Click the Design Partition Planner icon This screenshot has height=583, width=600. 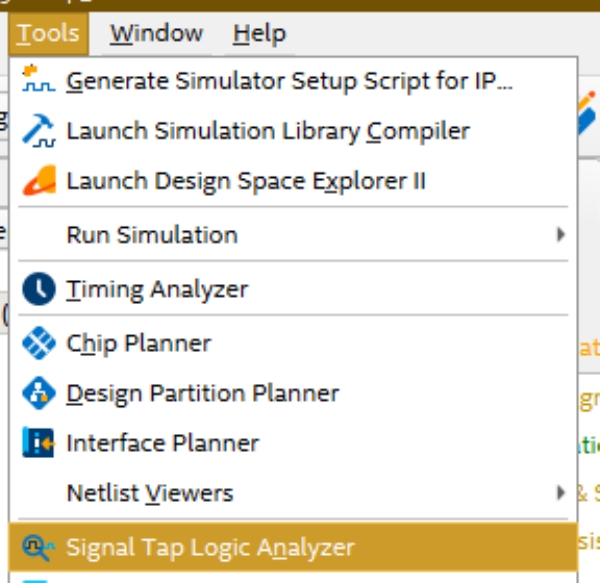(x=39, y=394)
